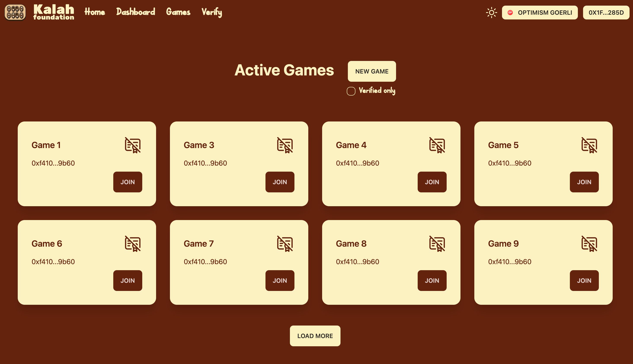Open the OPTIMISM GOERLI network dropdown
Viewport: 633px width, 364px height.
tap(540, 12)
